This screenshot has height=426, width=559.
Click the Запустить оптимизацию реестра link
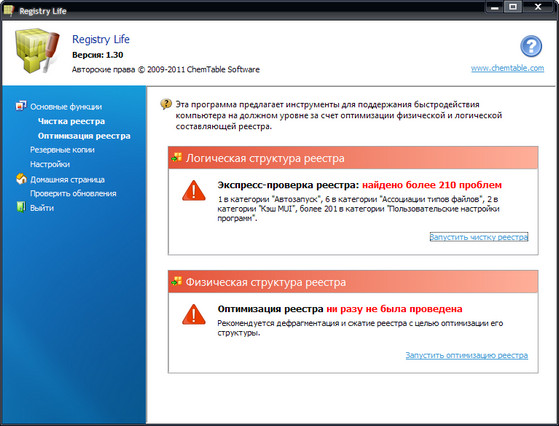click(467, 355)
